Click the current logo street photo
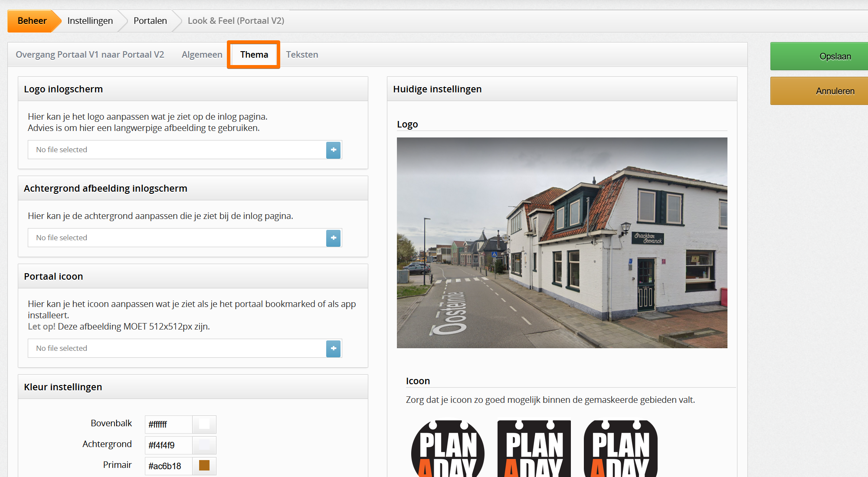Screen dimensions: 868x477 point(562,243)
